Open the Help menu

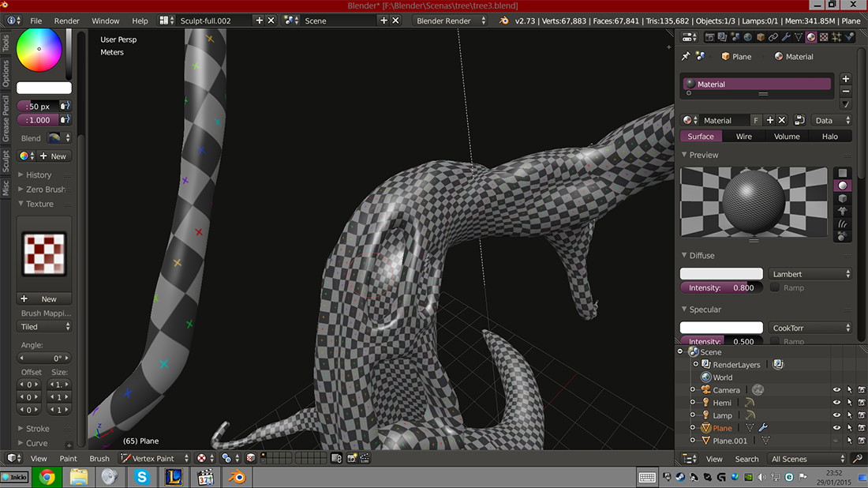click(x=140, y=21)
